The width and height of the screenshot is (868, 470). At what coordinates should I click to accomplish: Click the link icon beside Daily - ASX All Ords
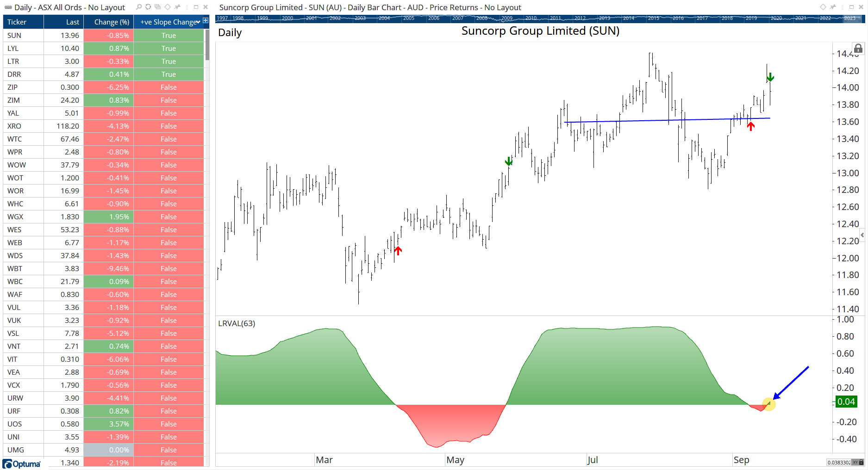[x=8, y=7]
